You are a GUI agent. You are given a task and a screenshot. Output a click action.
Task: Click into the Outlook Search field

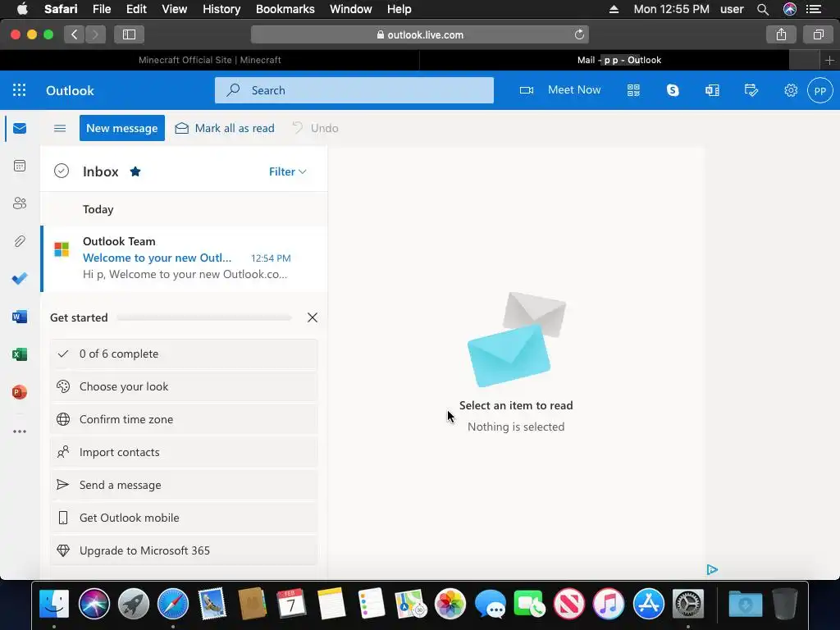click(354, 90)
